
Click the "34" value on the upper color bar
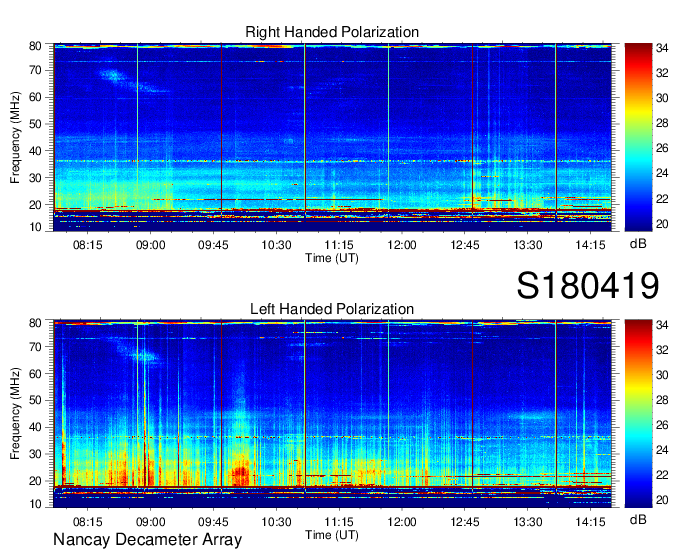tap(662, 48)
